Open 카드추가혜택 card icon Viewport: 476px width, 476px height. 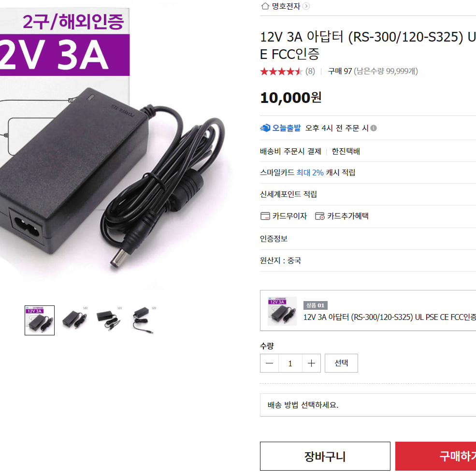click(x=319, y=216)
